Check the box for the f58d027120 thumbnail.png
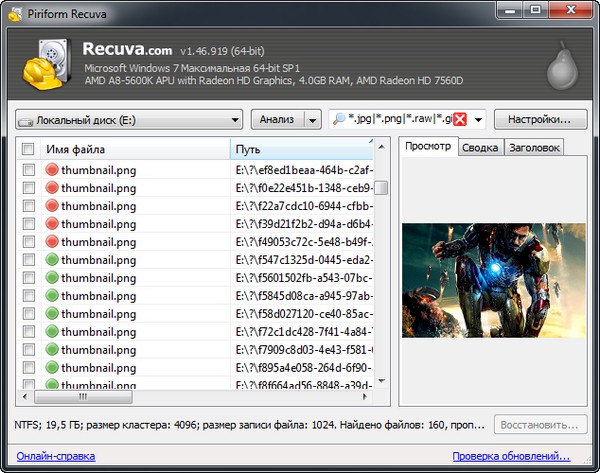This screenshot has height=473, width=600. [x=29, y=313]
